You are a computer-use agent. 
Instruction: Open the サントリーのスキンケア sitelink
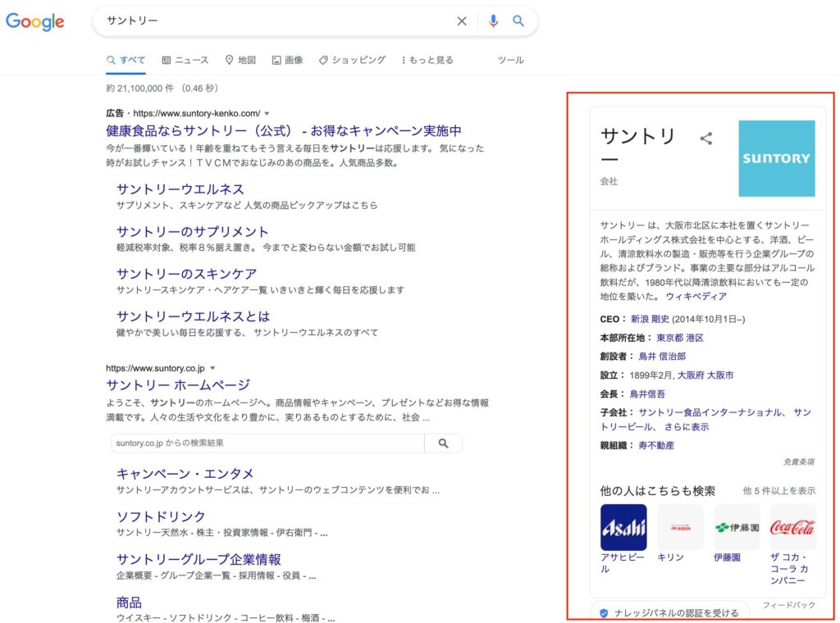[186, 274]
